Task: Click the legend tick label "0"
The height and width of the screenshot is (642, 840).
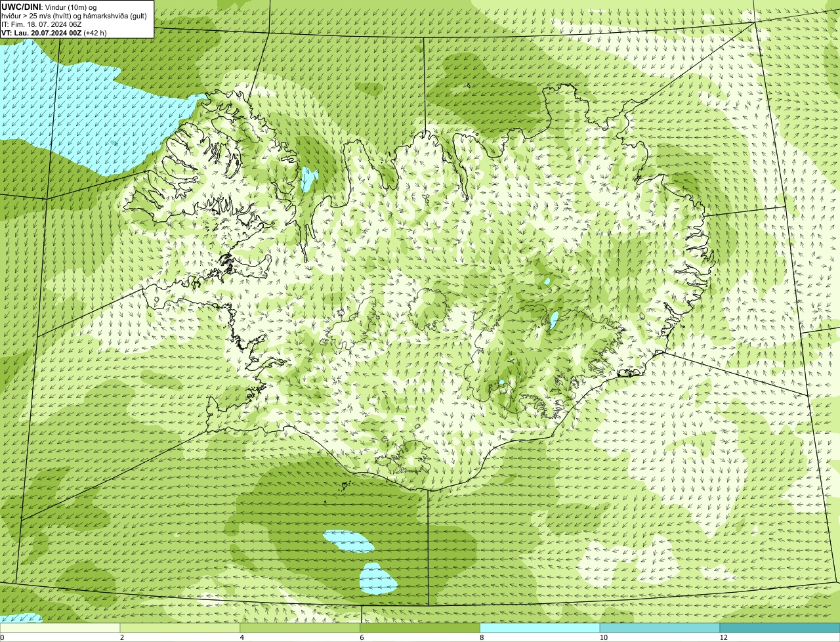Action: (3, 637)
